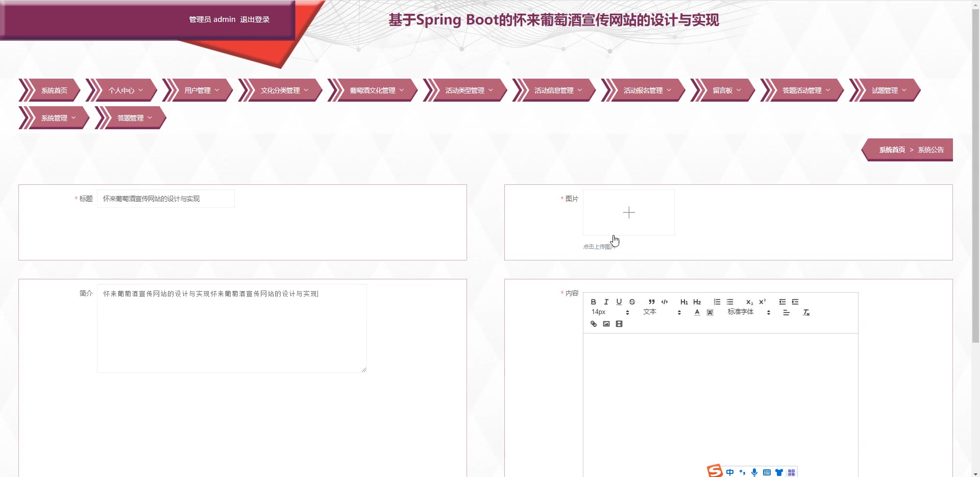Toggle Sogou punctuation mode
This screenshot has height=477, width=980.
click(742, 472)
